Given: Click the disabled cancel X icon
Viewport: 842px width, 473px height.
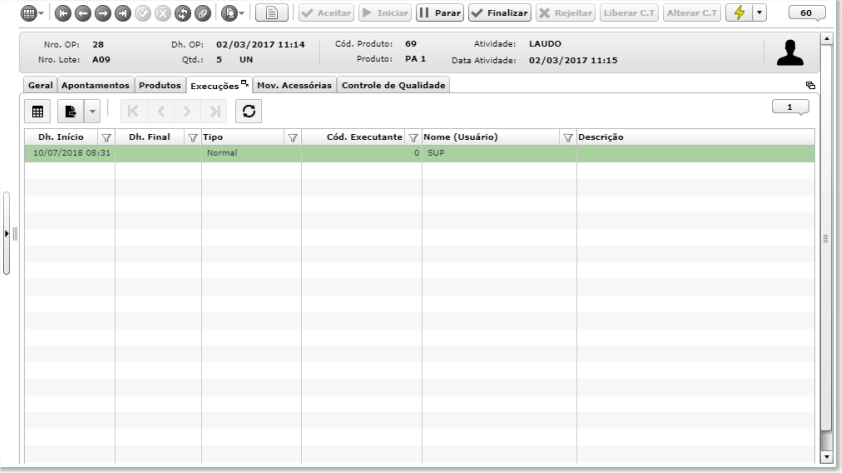Looking at the screenshot, I should [163, 13].
